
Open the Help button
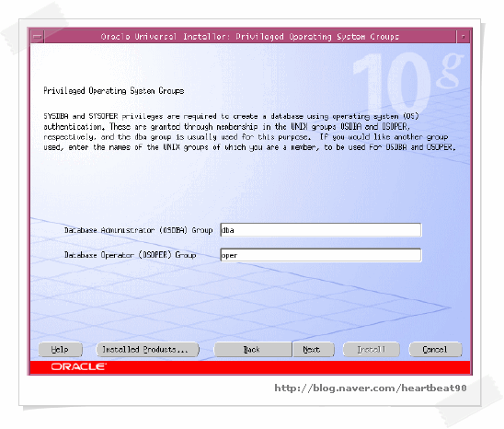point(60,350)
